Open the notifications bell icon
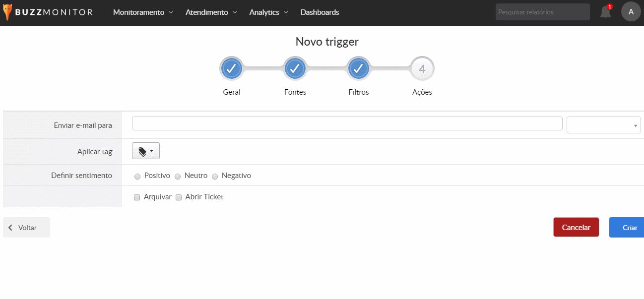The width and height of the screenshot is (644, 299). click(x=605, y=12)
